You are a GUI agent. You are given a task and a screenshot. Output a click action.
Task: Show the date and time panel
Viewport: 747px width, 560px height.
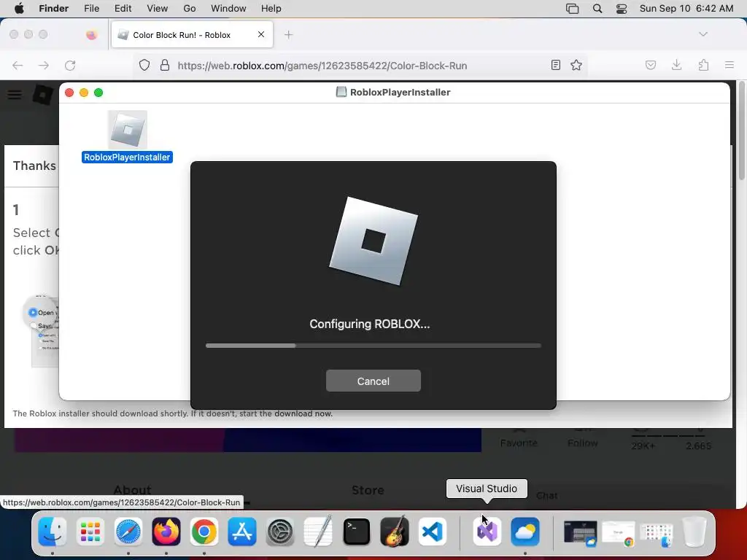pos(686,9)
